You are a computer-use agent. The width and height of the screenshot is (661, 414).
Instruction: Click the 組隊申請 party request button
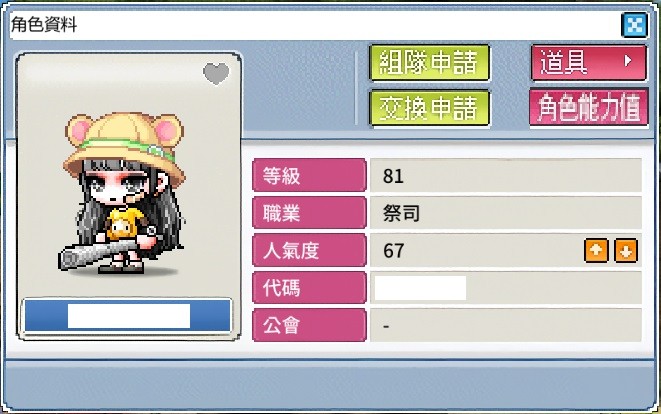[429, 62]
